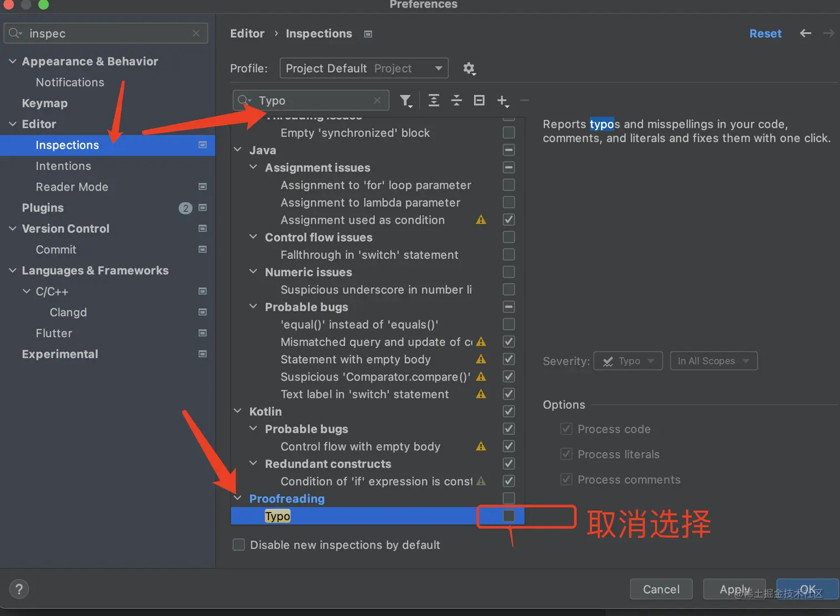Open Reader Mode settings page
The height and width of the screenshot is (616, 840).
[72, 187]
